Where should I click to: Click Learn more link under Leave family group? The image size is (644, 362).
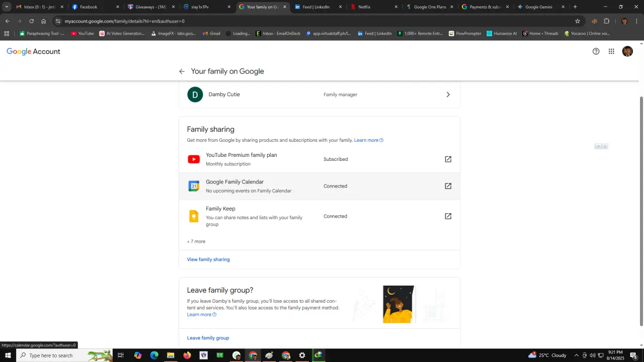(202, 315)
